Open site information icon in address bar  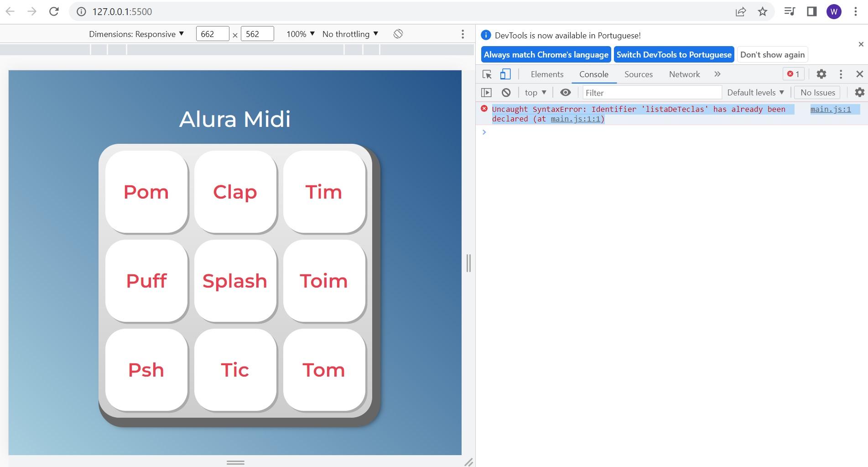click(x=81, y=11)
